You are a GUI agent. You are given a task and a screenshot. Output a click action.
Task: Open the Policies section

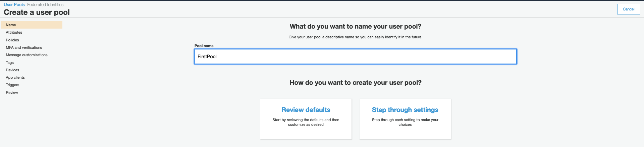pos(12,40)
